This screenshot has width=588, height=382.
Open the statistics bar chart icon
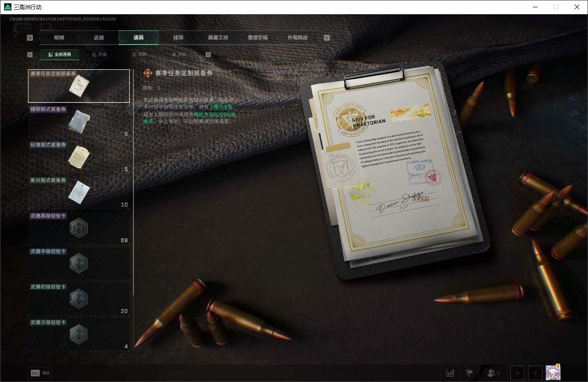[x=450, y=373]
